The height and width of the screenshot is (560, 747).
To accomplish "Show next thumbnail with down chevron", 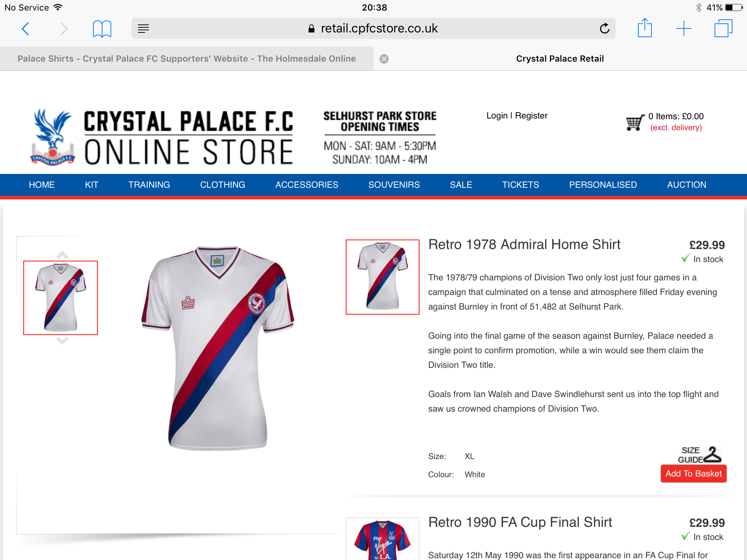I will [62, 341].
